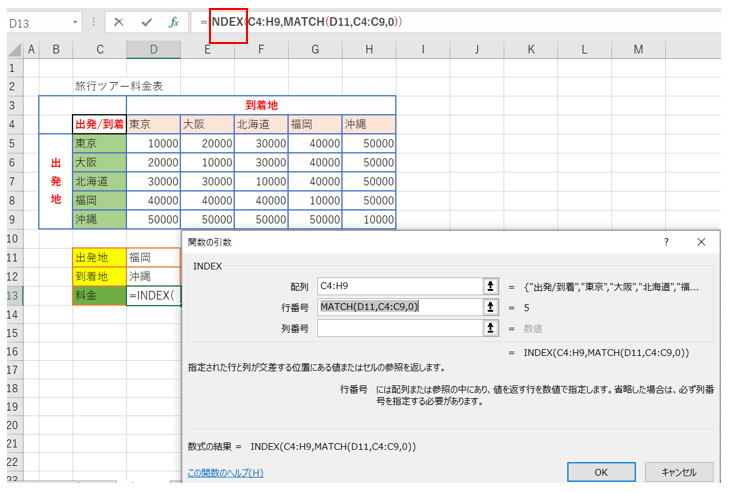Click the formula bar enter checkmark icon

(146, 21)
